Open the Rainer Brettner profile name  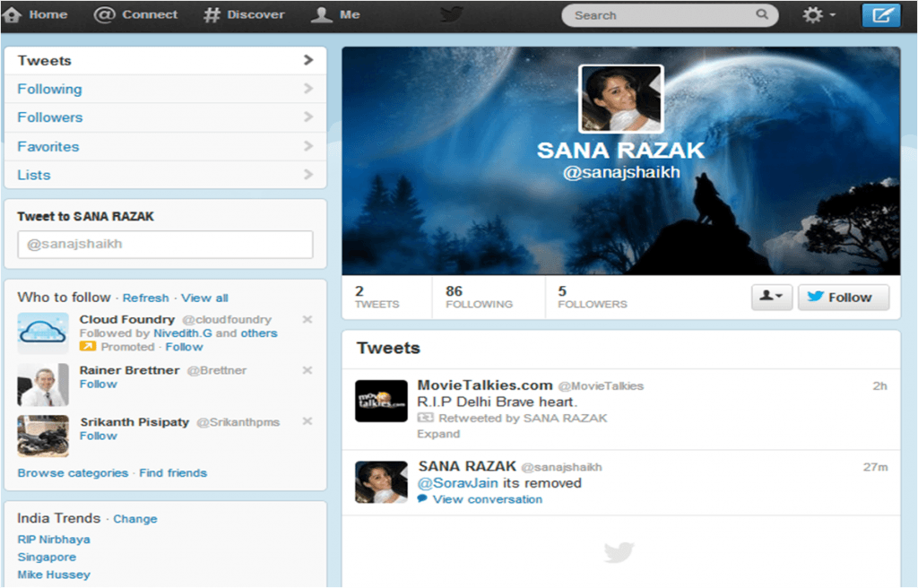(x=129, y=371)
